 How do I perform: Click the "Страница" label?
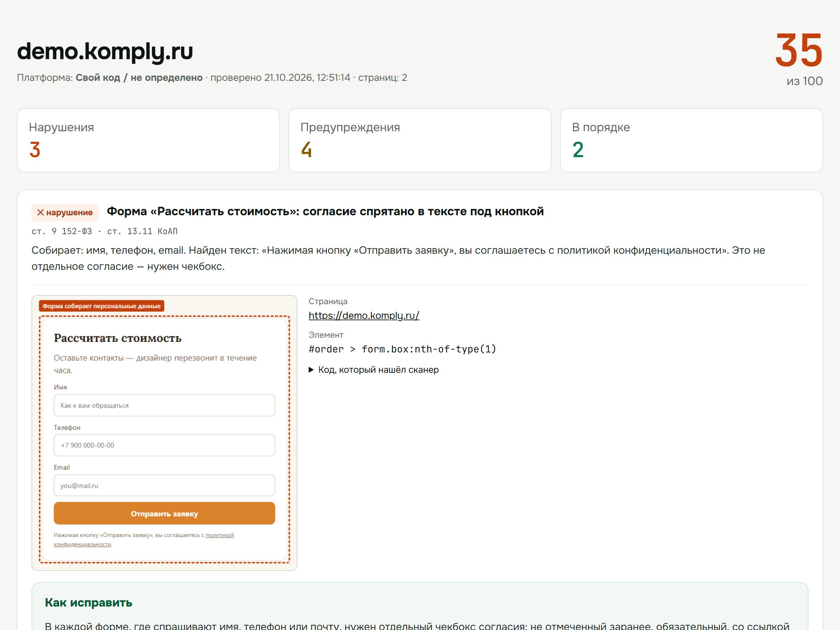click(328, 301)
